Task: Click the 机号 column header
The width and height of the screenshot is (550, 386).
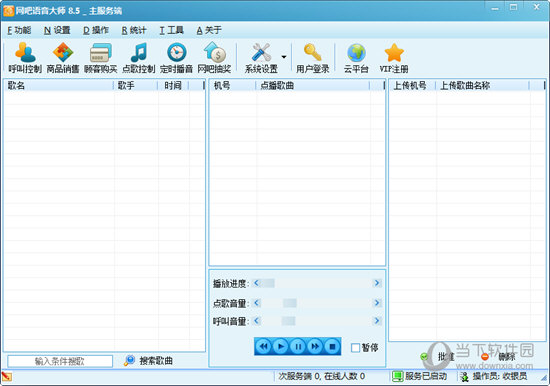Action: click(233, 85)
